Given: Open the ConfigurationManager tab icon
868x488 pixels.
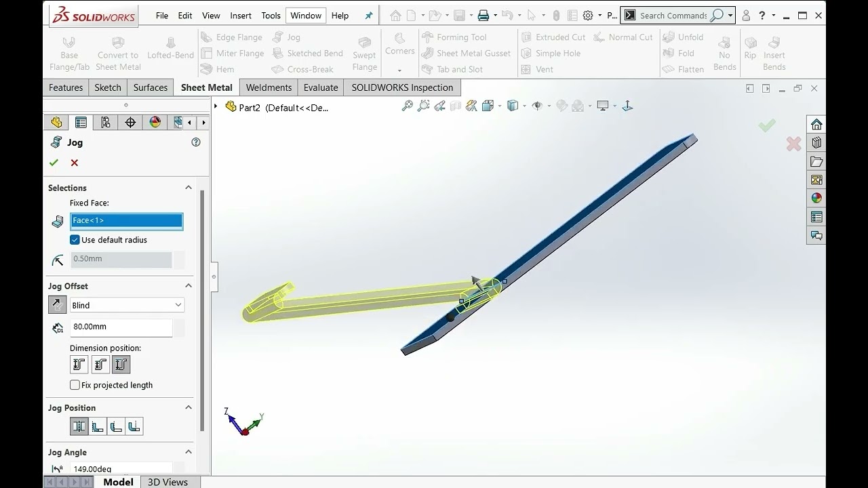Looking at the screenshot, I should click(x=105, y=123).
